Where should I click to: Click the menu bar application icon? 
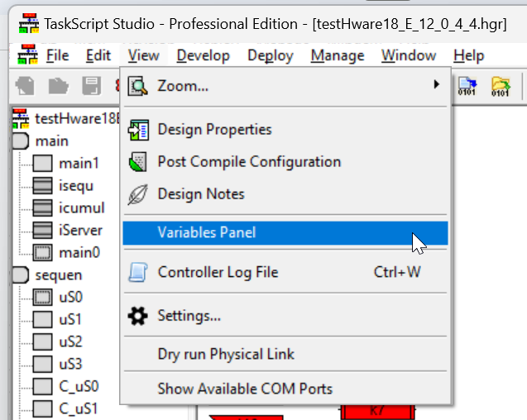coord(27,55)
